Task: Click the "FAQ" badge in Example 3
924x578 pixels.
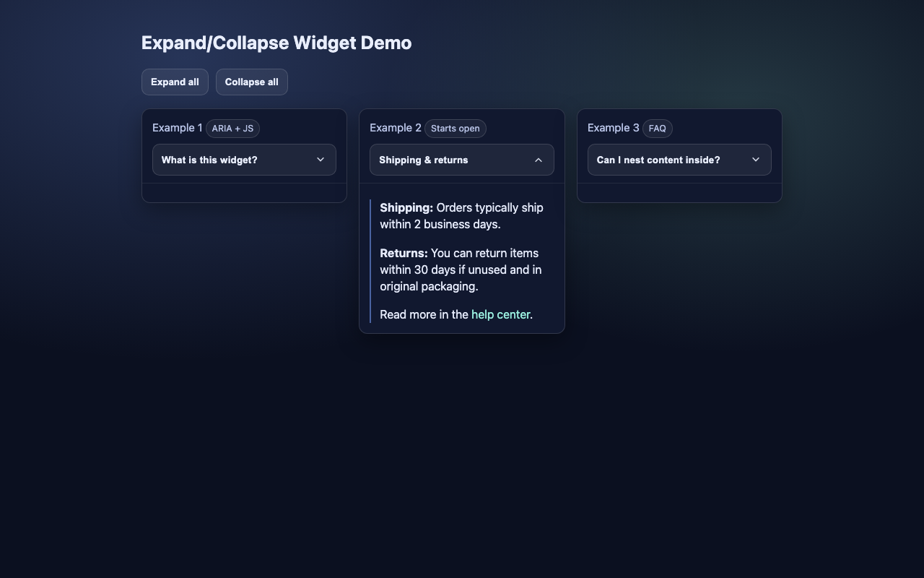Action: (x=657, y=128)
